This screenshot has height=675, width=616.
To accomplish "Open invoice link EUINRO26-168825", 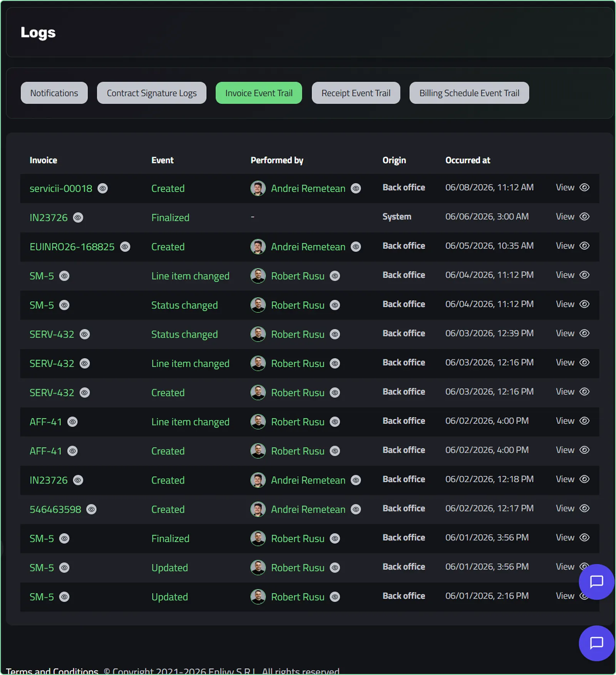I will point(72,247).
